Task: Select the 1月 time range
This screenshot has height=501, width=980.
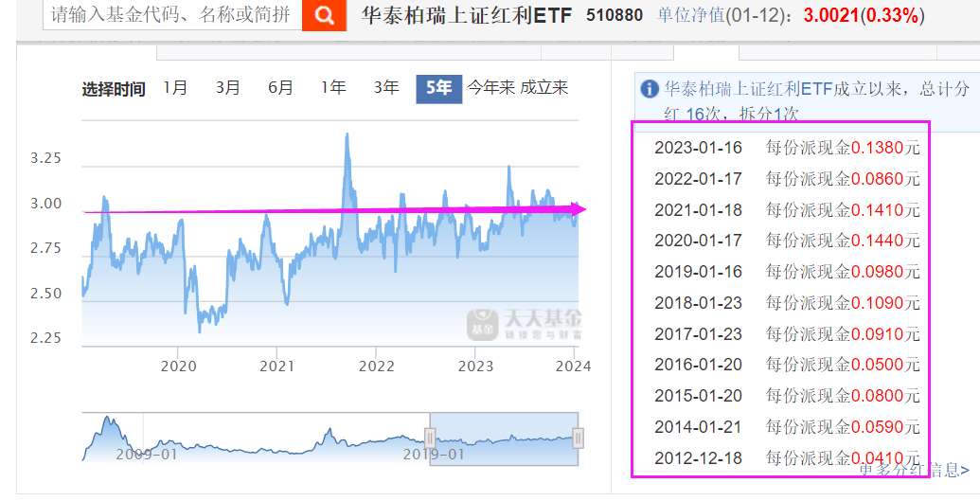Action: click(x=175, y=88)
